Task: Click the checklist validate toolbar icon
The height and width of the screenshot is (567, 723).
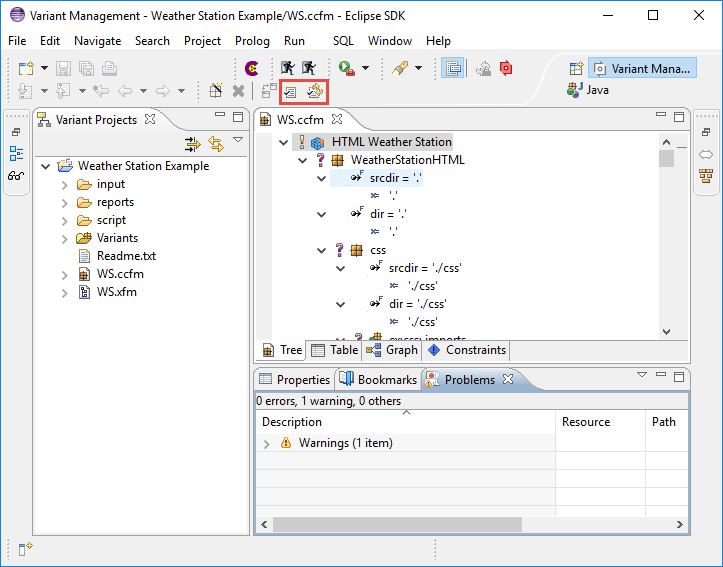Action: 290,92
